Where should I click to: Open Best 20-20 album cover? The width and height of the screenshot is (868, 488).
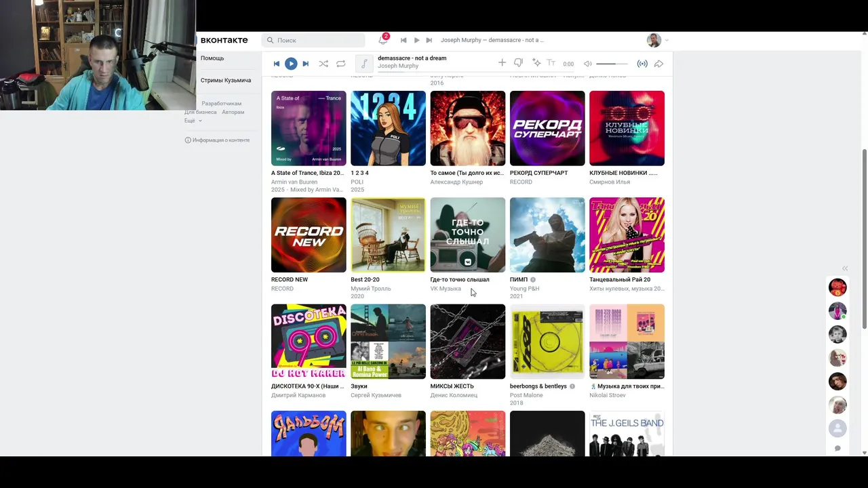[388, 235]
